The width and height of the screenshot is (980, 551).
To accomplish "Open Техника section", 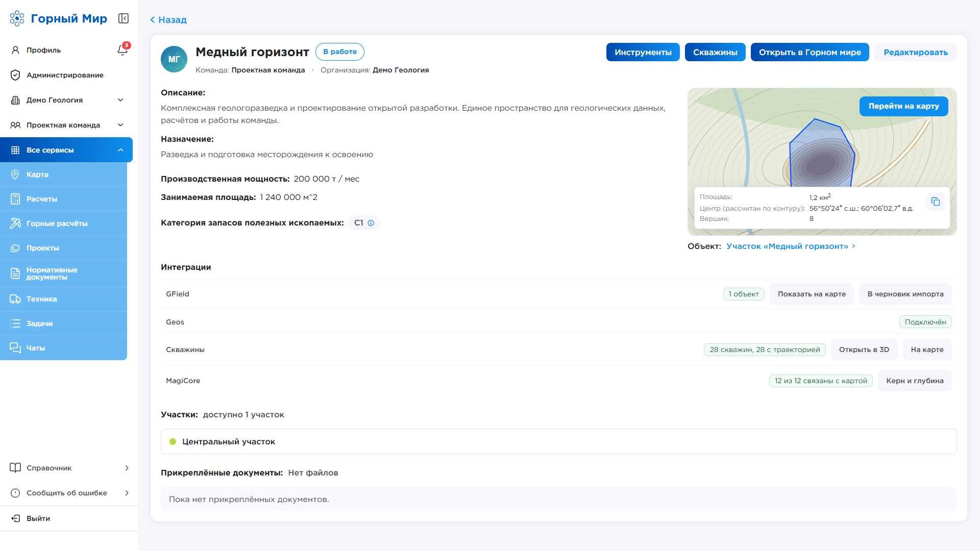I will coord(63,299).
